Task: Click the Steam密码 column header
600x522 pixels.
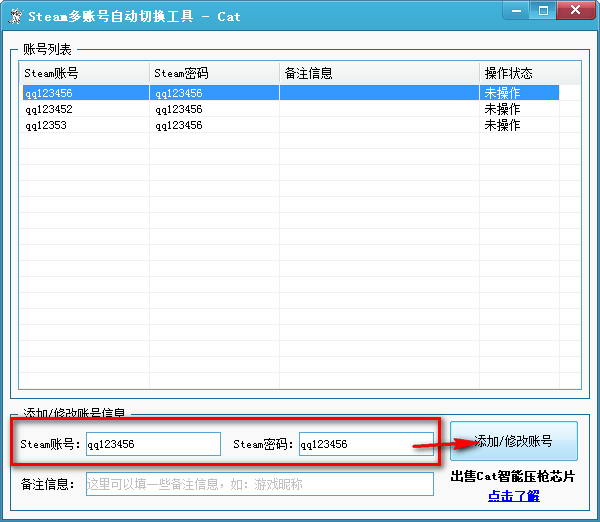Action: point(214,73)
